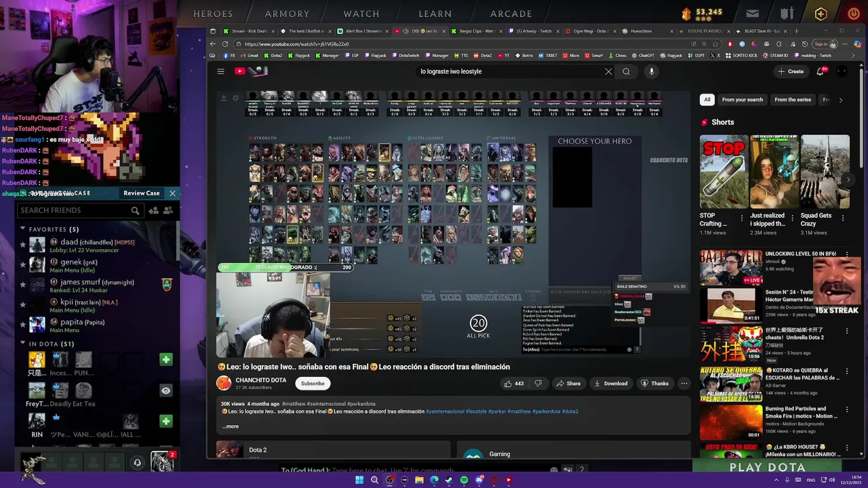Click the red power quit icon
This screenshot has height=488, width=868.
[x=854, y=14]
